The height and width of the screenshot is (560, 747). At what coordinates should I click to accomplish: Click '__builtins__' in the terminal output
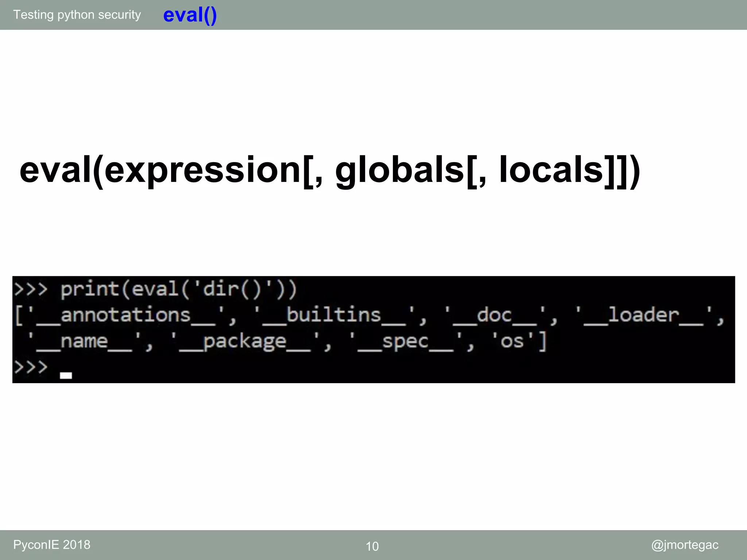pos(334,316)
